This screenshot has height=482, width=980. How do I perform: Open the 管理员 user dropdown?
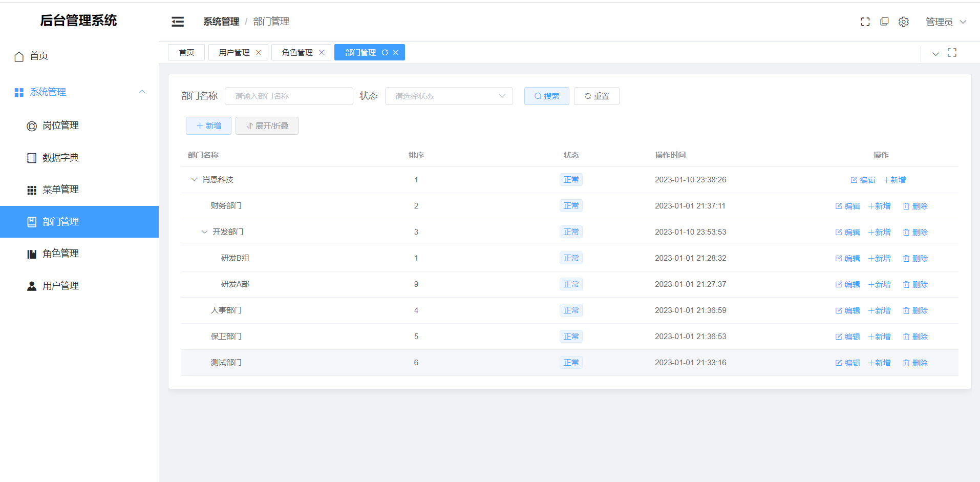pyautogui.click(x=946, y=22)
